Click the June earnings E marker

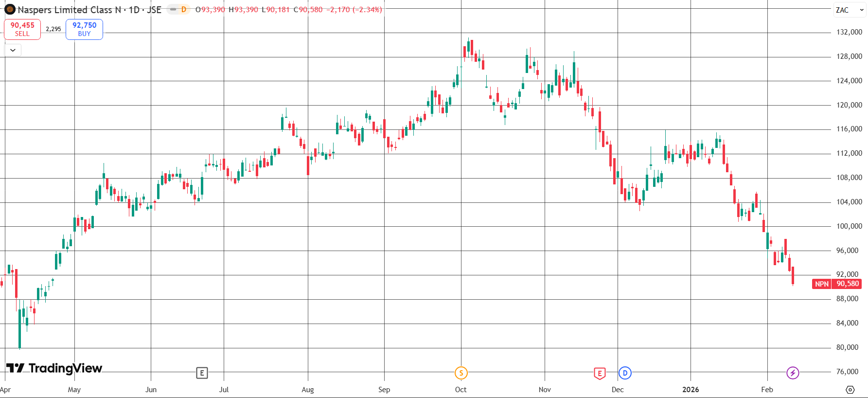(x=202, y=373)
